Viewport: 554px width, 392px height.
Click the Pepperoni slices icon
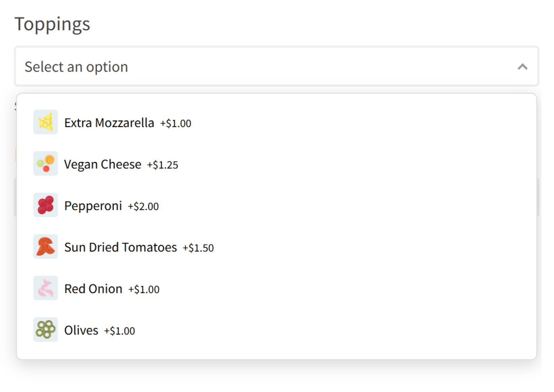[46, 205]
